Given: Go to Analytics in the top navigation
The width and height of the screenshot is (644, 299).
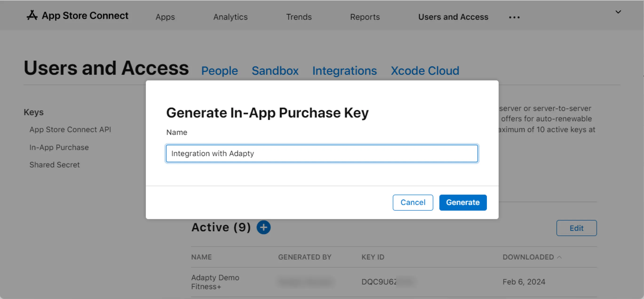Looking at the screenshot, I should [230, 17].
